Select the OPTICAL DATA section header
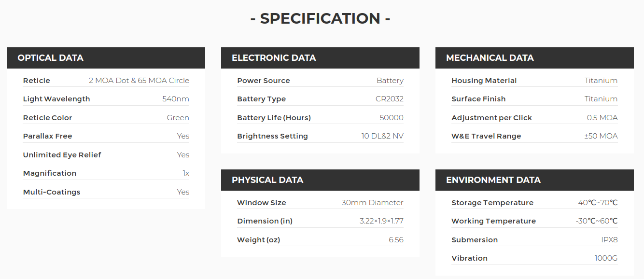The height and width of the screenshot is (279, 644). [x=106, y=58]
